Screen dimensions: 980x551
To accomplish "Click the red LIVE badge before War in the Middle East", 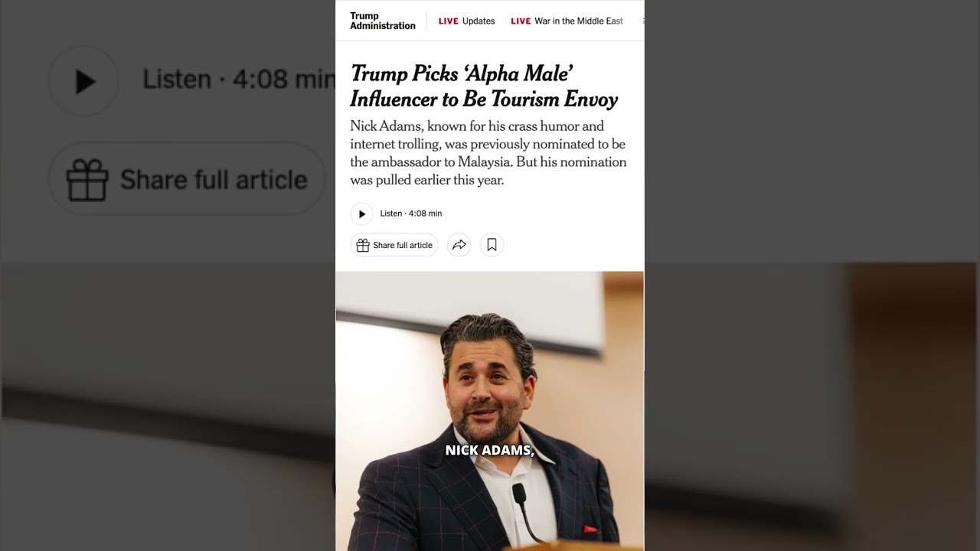I will point(521,21).
